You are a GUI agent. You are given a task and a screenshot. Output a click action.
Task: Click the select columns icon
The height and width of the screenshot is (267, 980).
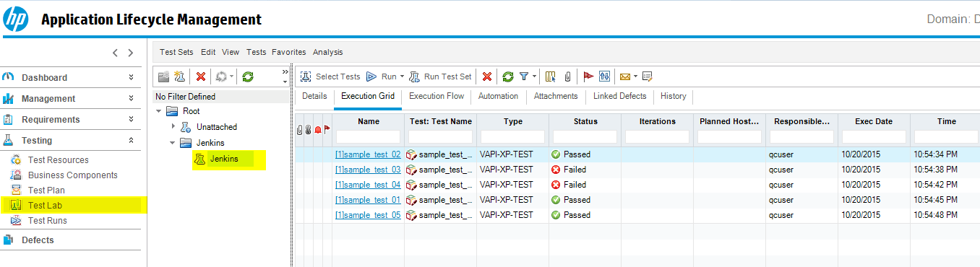pos(551,76)
